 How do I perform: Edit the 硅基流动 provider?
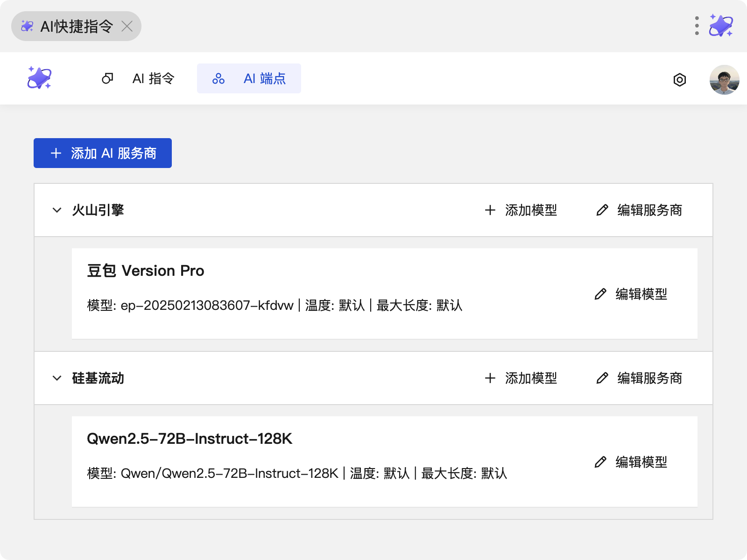(639, 378)
